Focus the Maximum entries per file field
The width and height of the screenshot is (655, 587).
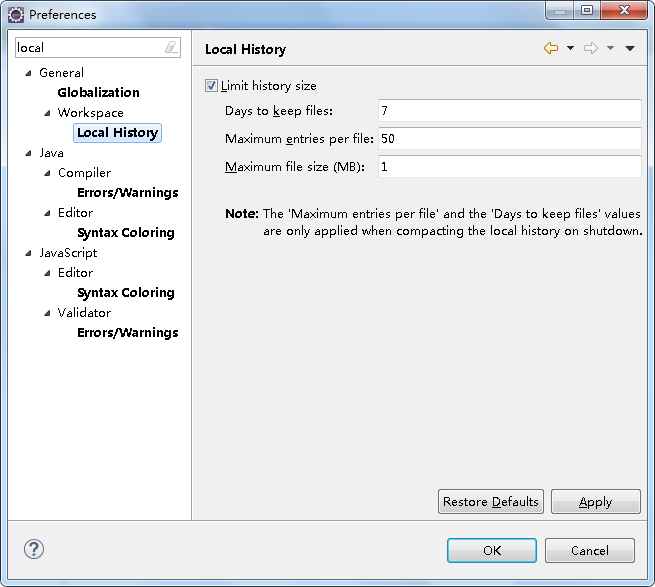point(510,138)
